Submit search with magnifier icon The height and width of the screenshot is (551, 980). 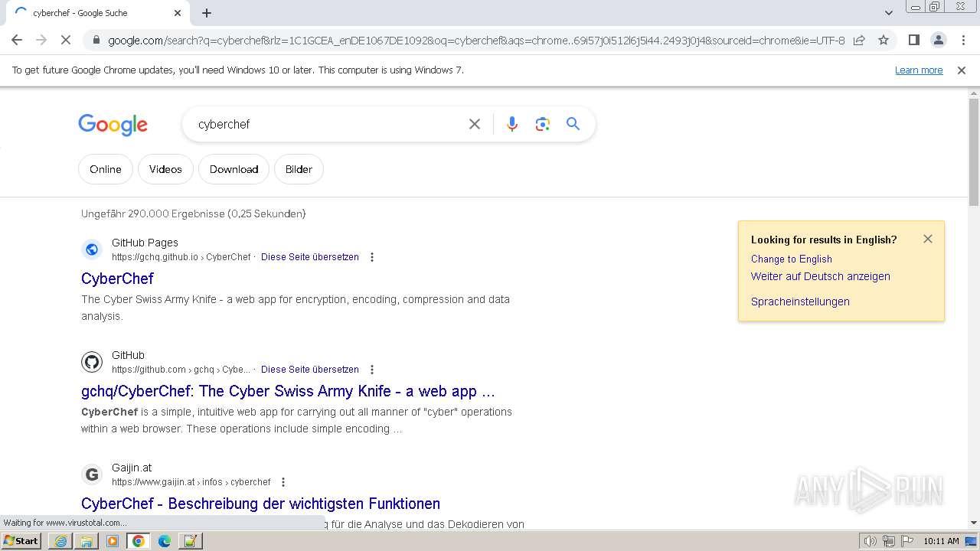point(573,124)
